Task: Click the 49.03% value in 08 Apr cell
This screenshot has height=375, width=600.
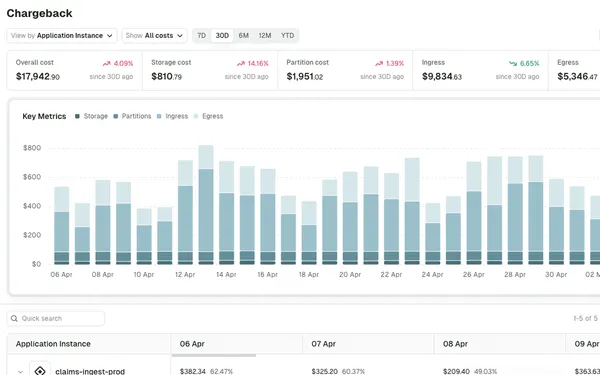Action: [x=485, y=372]
